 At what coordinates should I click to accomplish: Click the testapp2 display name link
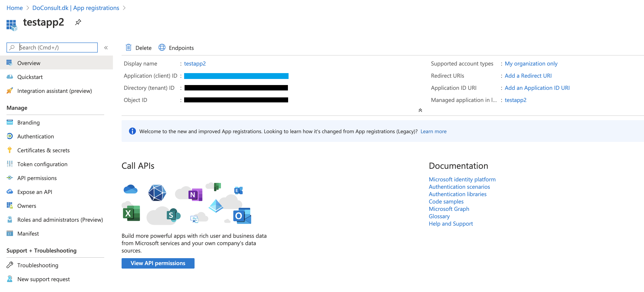pos(195,63)
